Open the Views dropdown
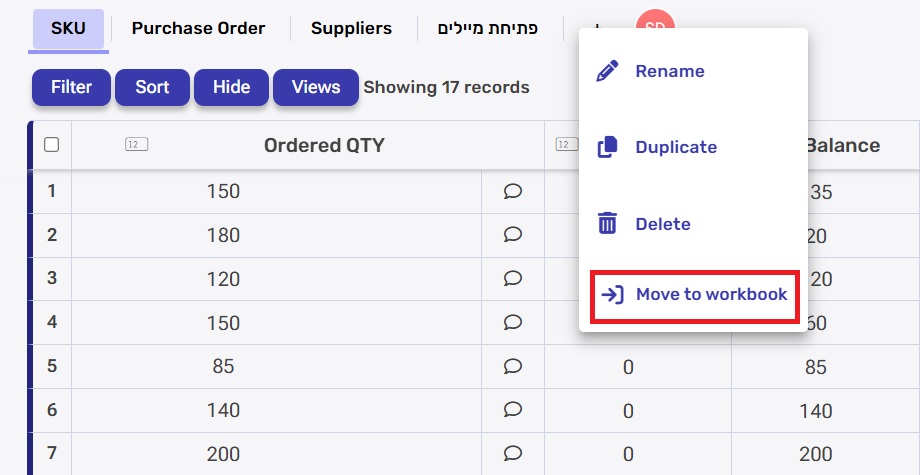920x475 pixels. [316, 87]
